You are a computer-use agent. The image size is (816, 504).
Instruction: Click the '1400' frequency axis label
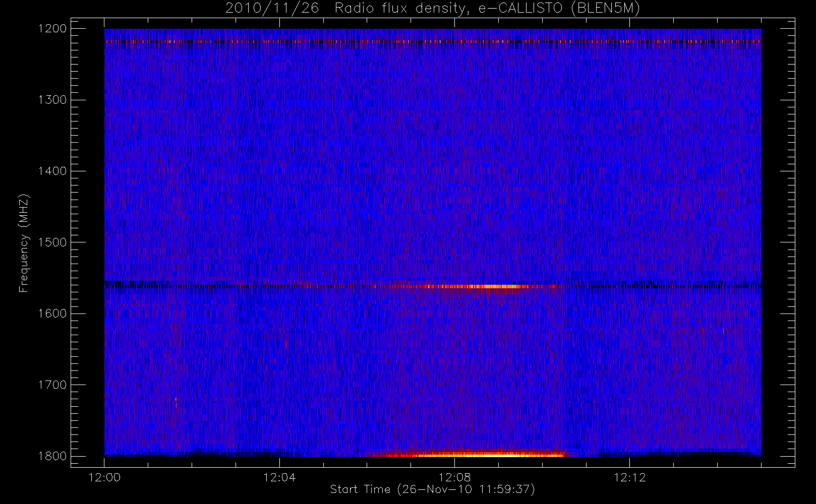coord(52,171)
